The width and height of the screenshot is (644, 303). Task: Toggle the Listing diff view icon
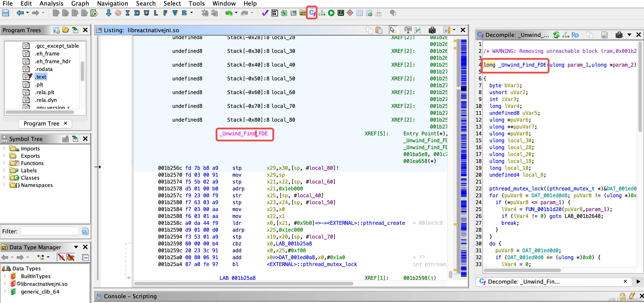tap(418, 30)
